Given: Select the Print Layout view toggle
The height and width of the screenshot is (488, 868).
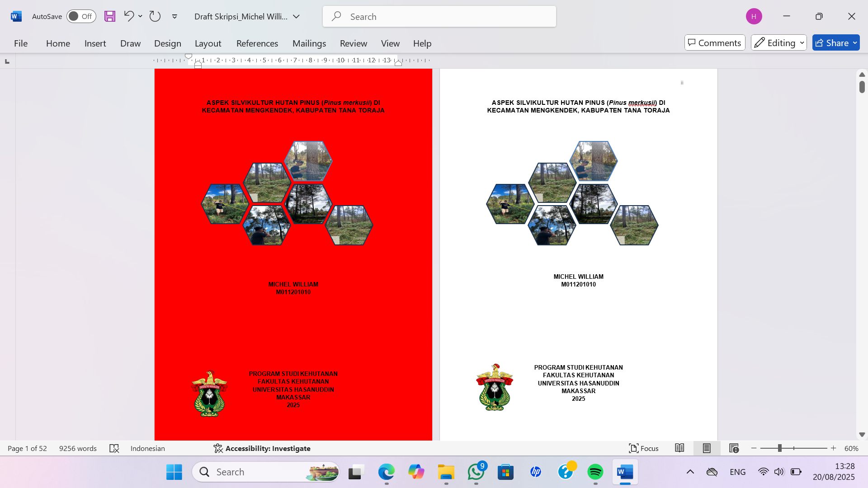Looking at the screenshot, I should point(707,448).
